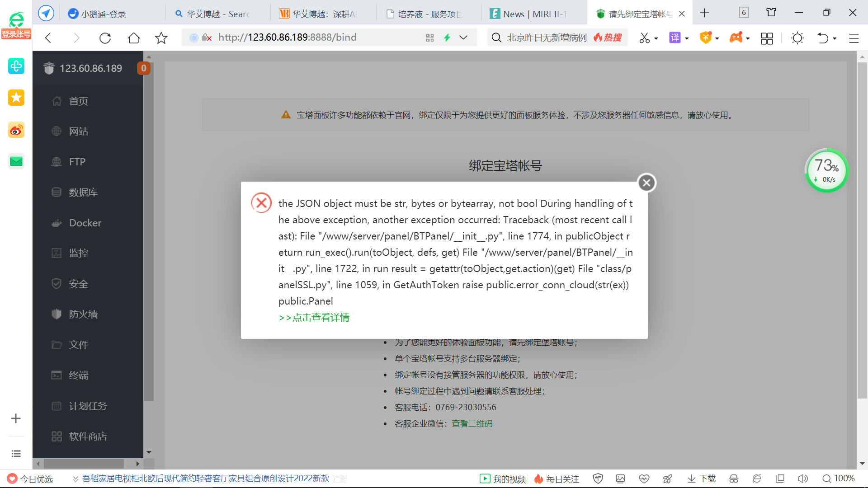
Task: Open the scissors screenshot tool
Action: point(644,38)
